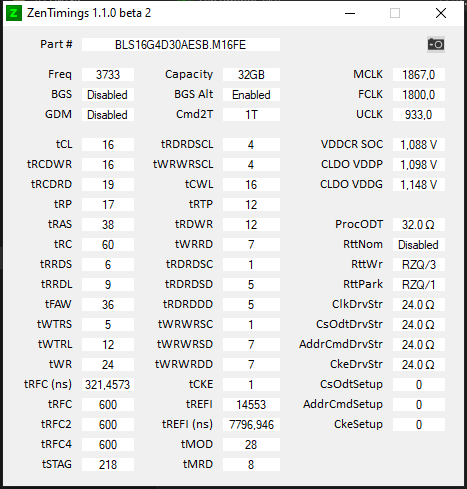The height and width of the screenshot is (489, 467).
Task: Select the ProcODT 32.0 Ω field
Action: (419, 225)
